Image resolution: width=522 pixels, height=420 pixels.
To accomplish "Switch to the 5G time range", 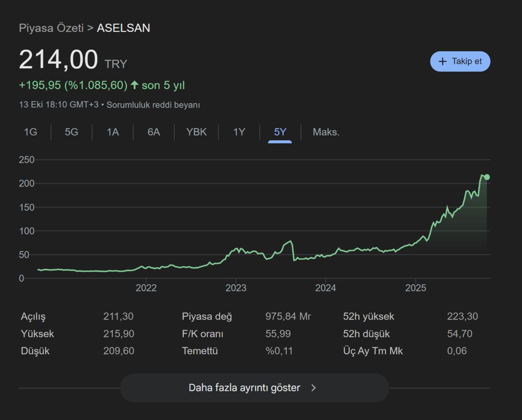I will pyautogui.click(x=72, y=132).
